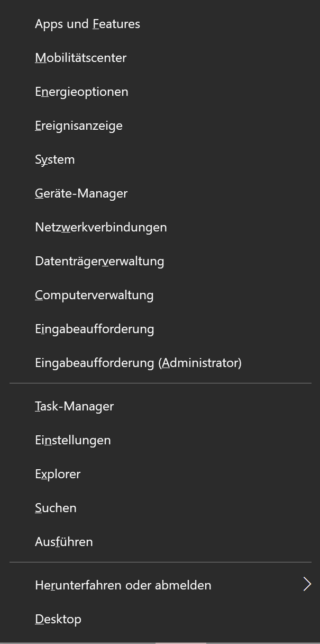320x644 pixels.
Task: Start the standard Eingabeaufforderung
Action: (94, 329)
